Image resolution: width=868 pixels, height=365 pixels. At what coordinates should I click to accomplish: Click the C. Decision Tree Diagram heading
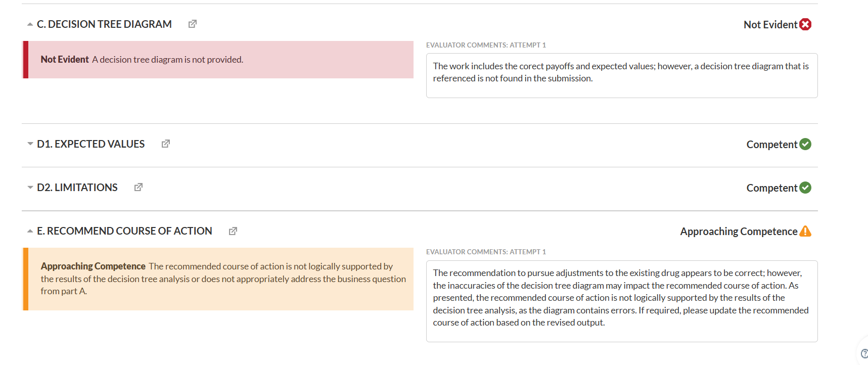(104, 24)
